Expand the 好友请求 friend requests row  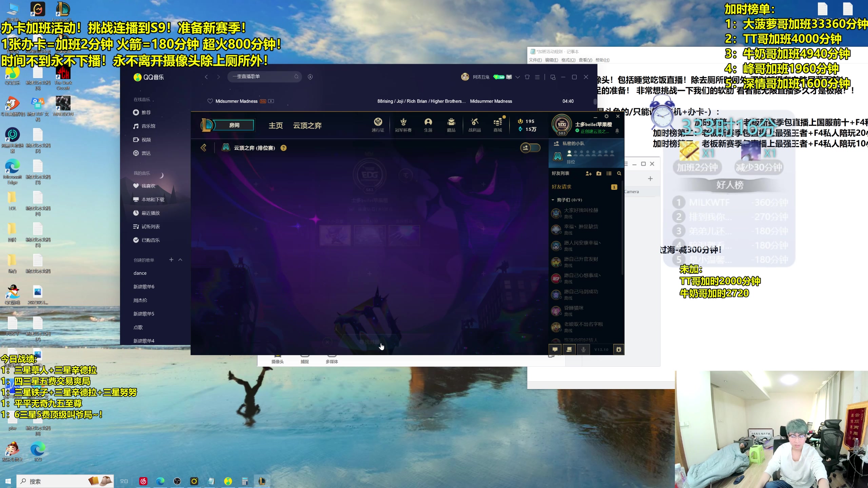pos(585,187)
